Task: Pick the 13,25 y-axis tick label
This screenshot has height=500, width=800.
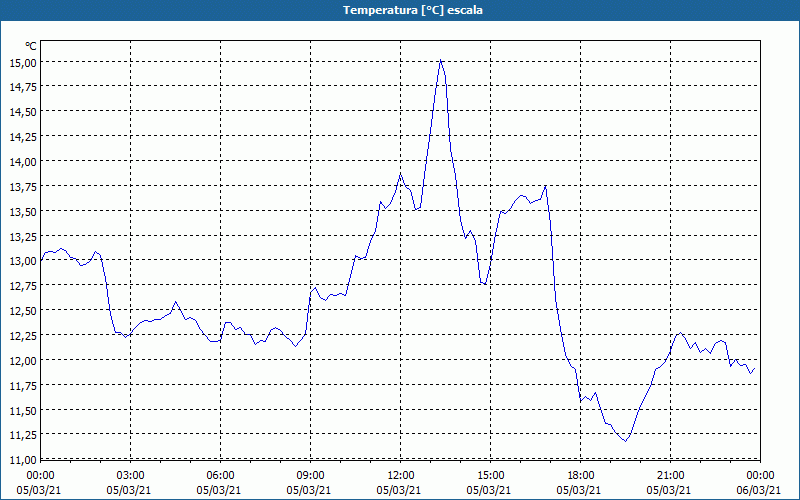Action: (22, 237)
